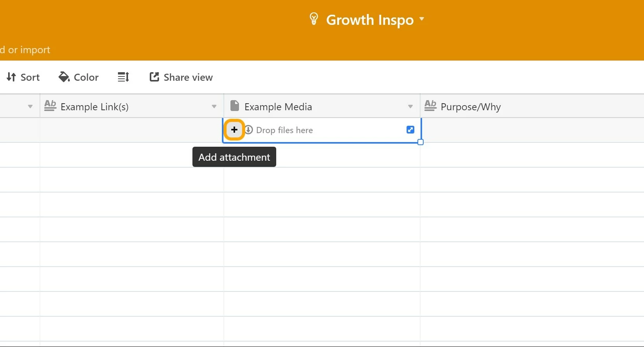Open Example Link(s) column dropdown arrow
The image size is (644, 347).
pos(214,106)
